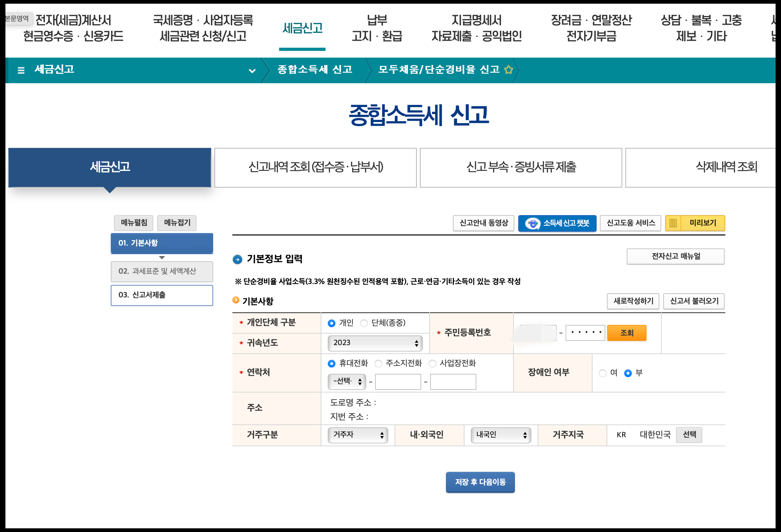
Task: Click blue arrow icon beside 기본정보 입력
Action: [x=237, y=260]
